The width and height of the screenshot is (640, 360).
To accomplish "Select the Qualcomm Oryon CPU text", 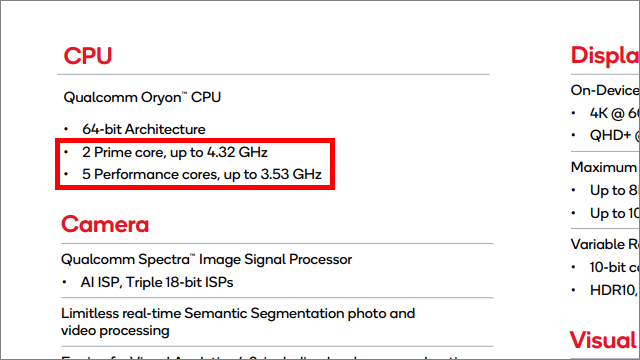I will coord(142,97).
